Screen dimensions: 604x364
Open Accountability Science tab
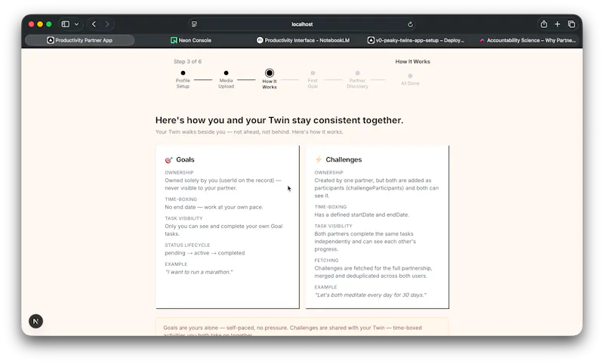[x=527, y=40]
